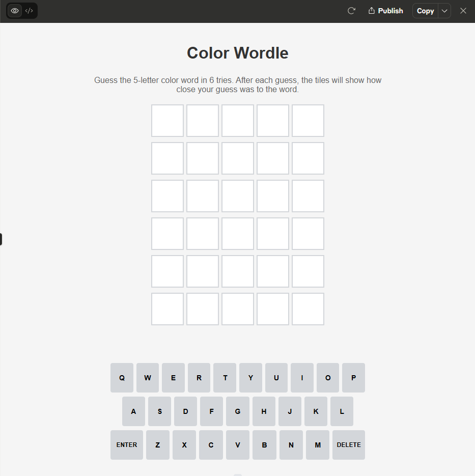Select the J key on keyboard
Image resolution: width=475 pixels, height=476 pixels.
click(290, 411)
